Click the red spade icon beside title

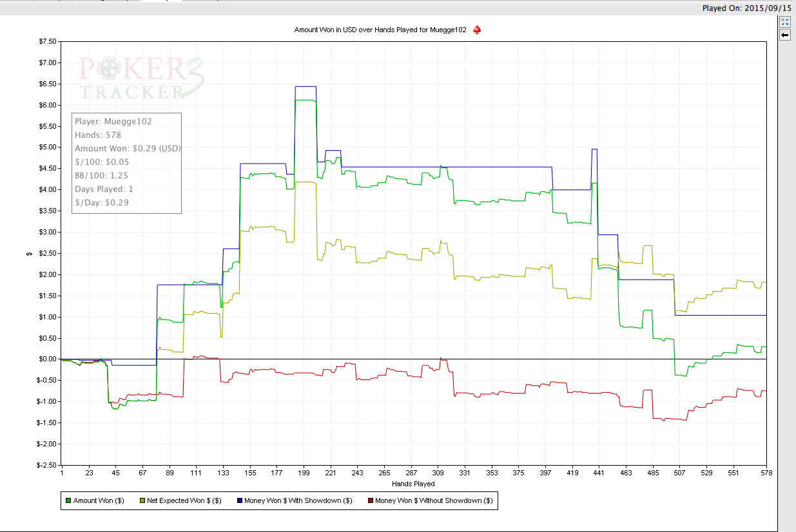pyautogui.click(x=477, y=30)
